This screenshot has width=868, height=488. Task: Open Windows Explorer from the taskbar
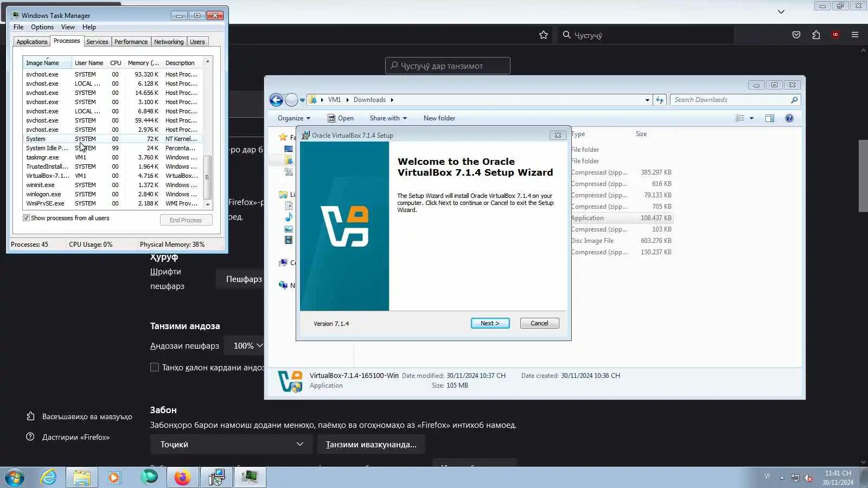[82, 477]
